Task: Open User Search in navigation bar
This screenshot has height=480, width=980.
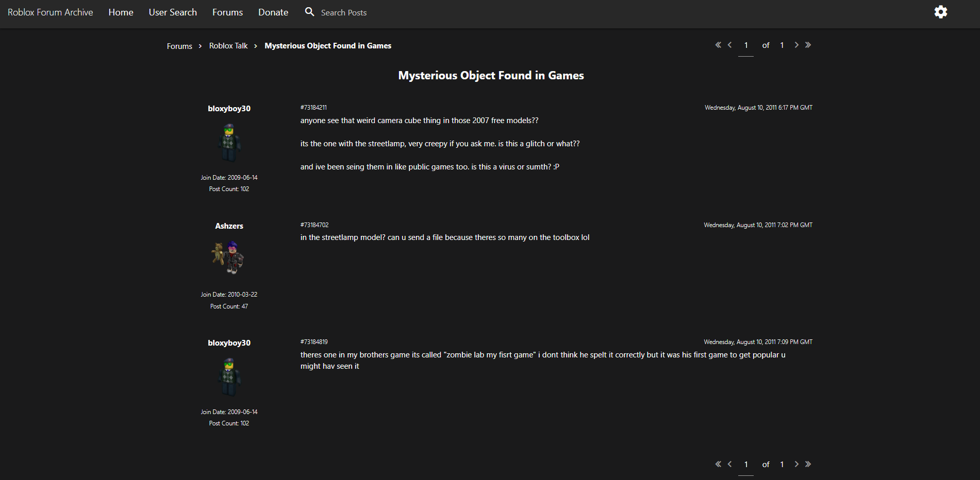Action: (173, 12)
